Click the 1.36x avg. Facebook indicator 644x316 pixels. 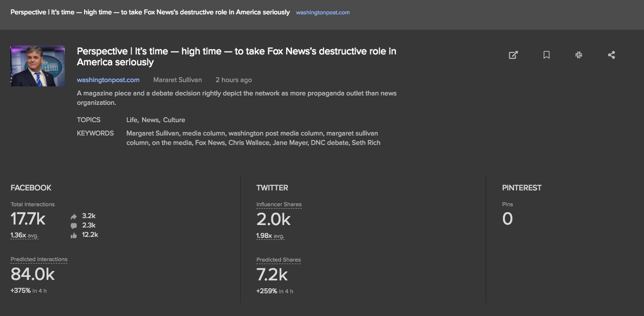click(24, 235)
